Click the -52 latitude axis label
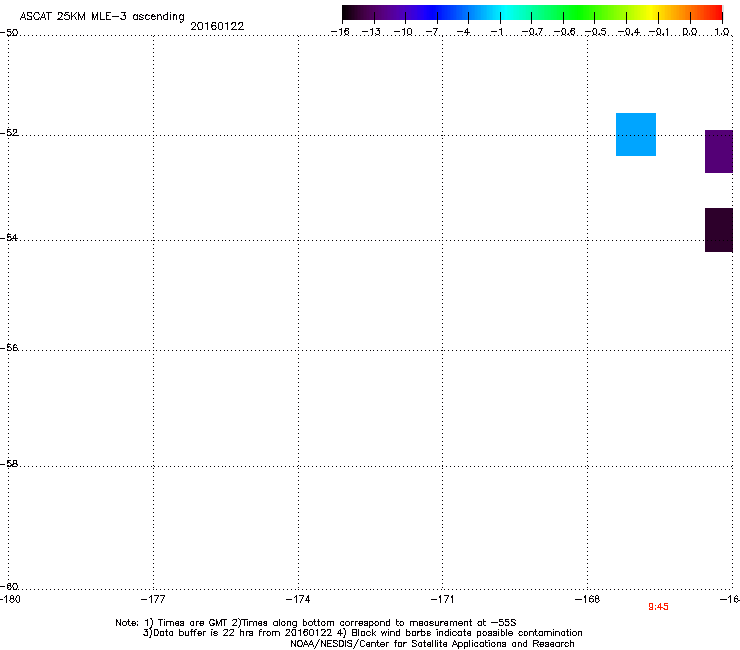Image resolution: width=740 pixels, height=650 pixels. click(x=9, y=133)
